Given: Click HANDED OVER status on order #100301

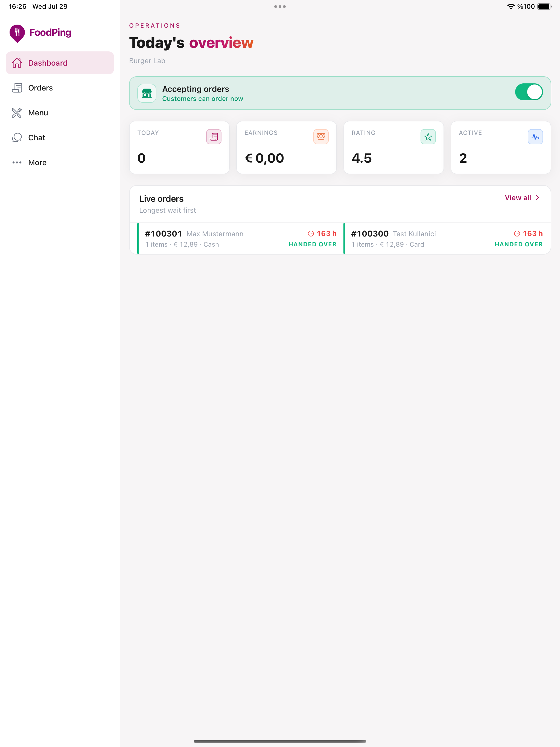Looking at the screenshot, I should click(313, 244).
